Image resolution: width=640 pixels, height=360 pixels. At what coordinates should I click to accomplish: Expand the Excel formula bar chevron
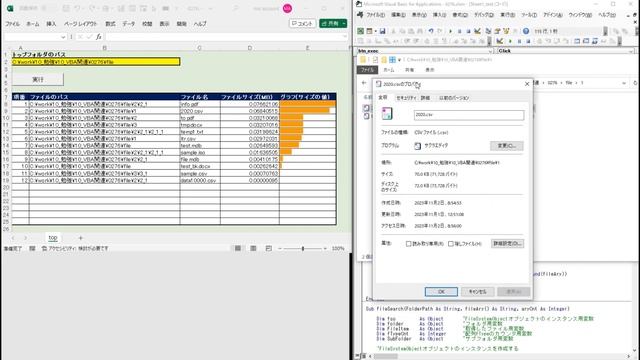pos(345,37)
